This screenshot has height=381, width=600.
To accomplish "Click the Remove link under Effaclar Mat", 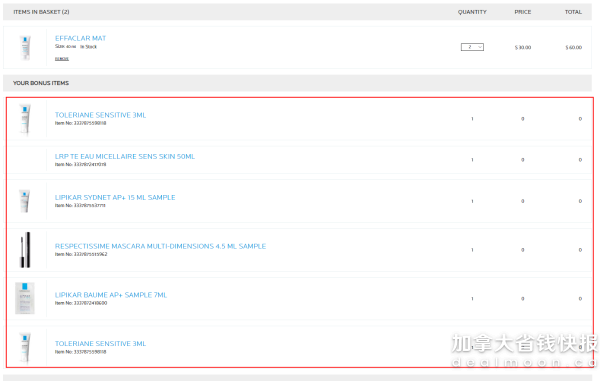I will point(62,59).
